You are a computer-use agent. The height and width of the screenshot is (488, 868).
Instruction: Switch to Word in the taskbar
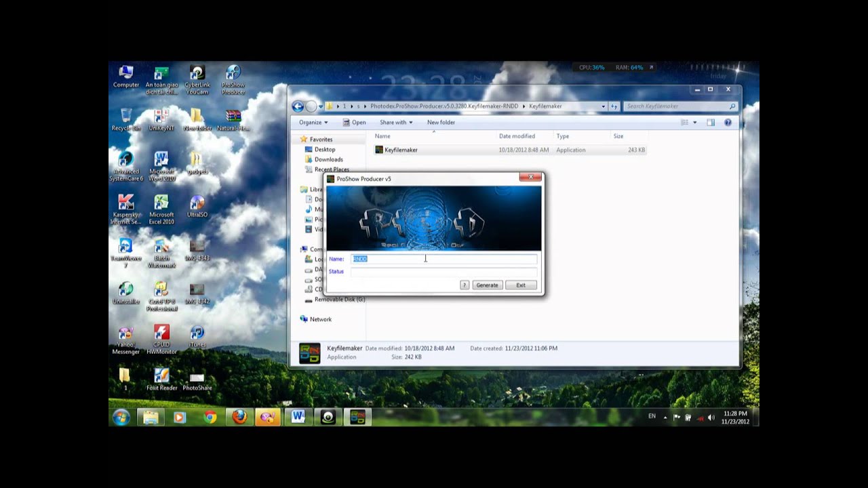pos(298,417)
